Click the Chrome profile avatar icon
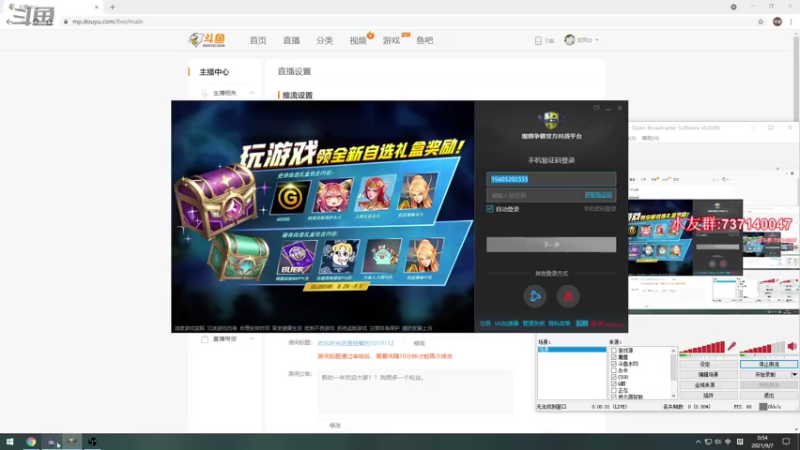The height and width of the screenshot is (450, 800). tap(777, 21)
